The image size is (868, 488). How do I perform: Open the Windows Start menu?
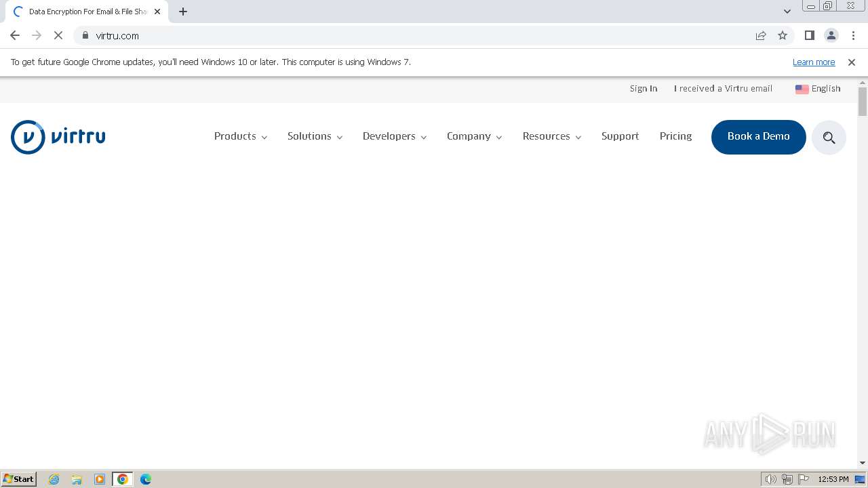pyautogui.click(x=19, y=479)
